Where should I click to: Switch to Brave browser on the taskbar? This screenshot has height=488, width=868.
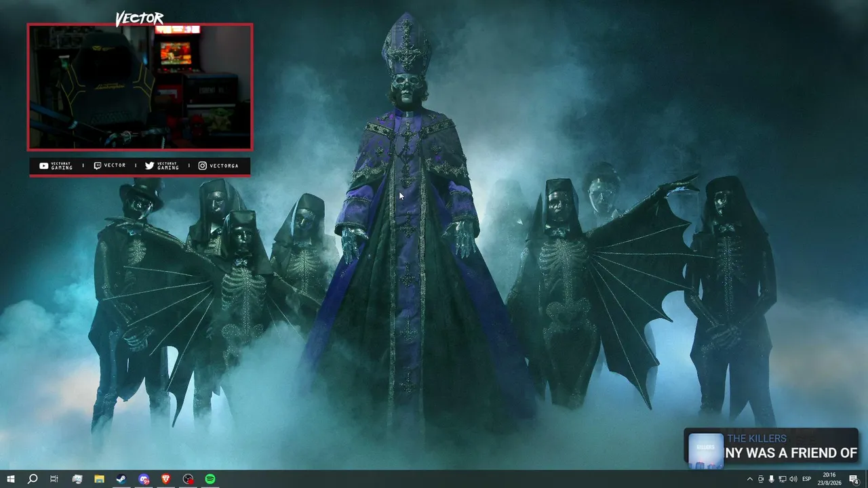[166, 479]
